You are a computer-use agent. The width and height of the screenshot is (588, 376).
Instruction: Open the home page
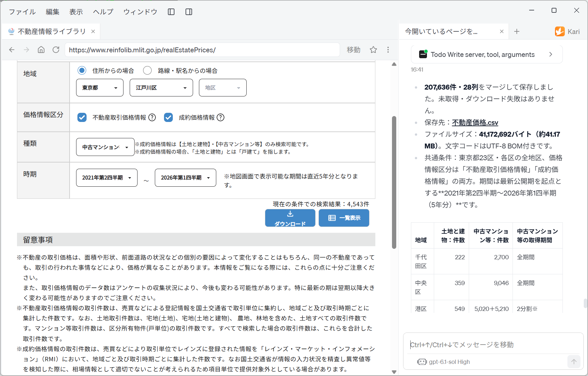click(41, 50)
